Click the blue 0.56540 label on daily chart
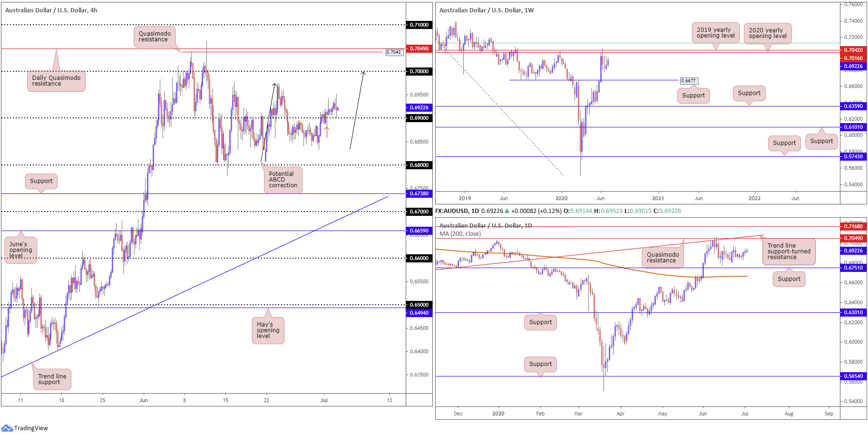 (853, 376)
